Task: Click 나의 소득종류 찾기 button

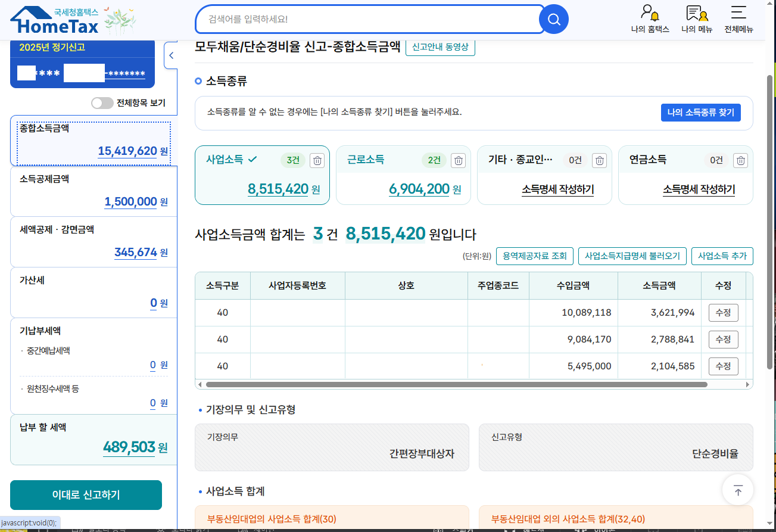Action: (x=700, y=113)
